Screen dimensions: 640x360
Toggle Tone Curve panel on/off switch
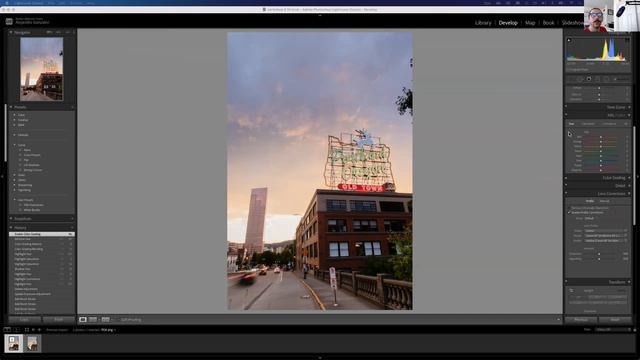[x=566, y=107]
